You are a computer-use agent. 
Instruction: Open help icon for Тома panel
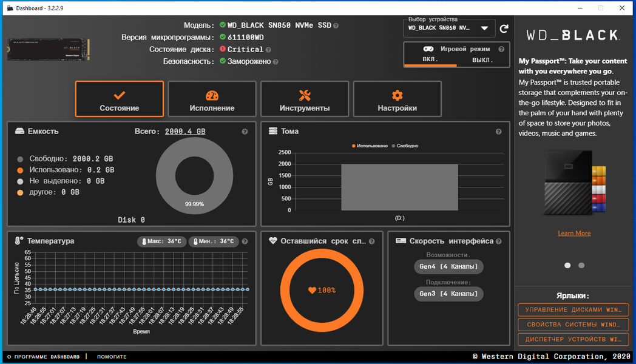point(498,132)
